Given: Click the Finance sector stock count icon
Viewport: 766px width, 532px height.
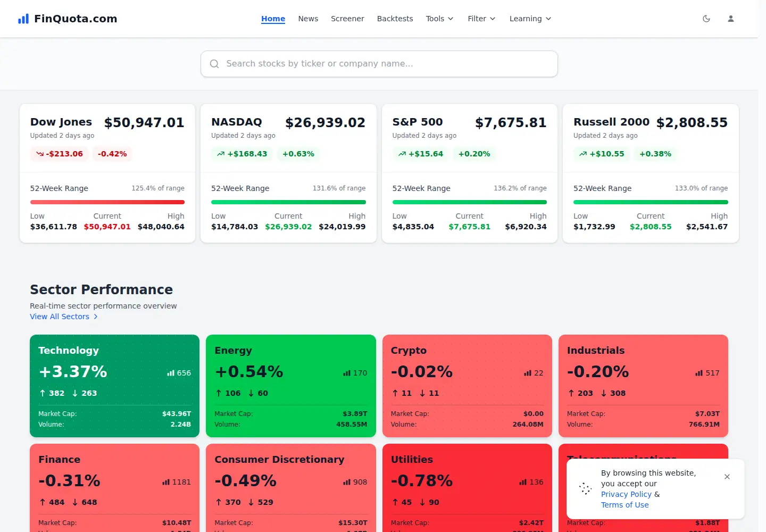Looking at the screenshot, I should (166, 482).
